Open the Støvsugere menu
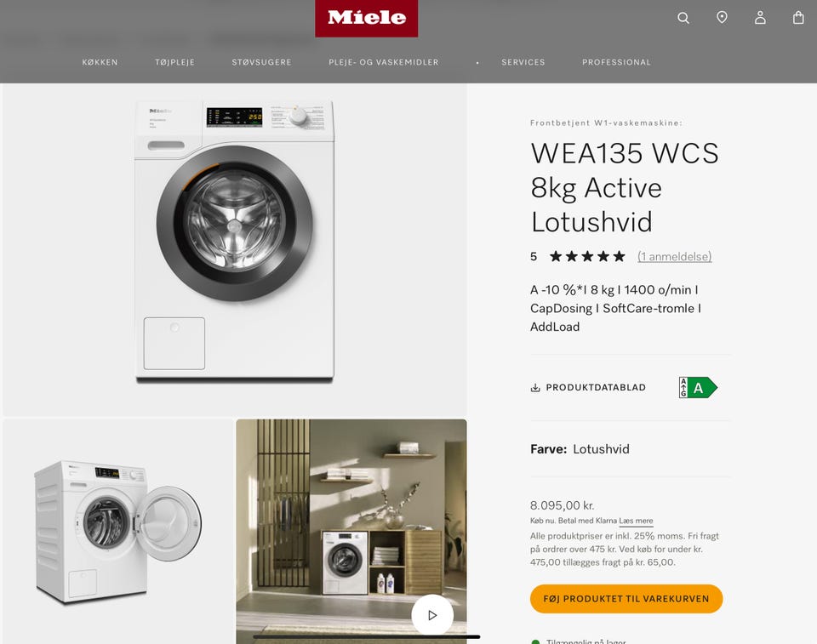Image resolution: width=817 pixels, height=644 pixels. click(261, 62)
